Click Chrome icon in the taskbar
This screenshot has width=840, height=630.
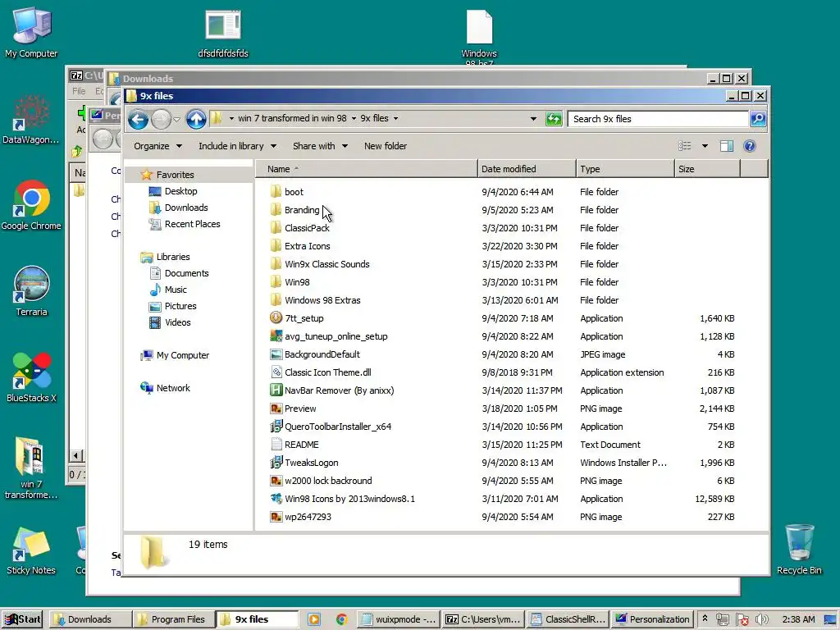click(341, 619)
